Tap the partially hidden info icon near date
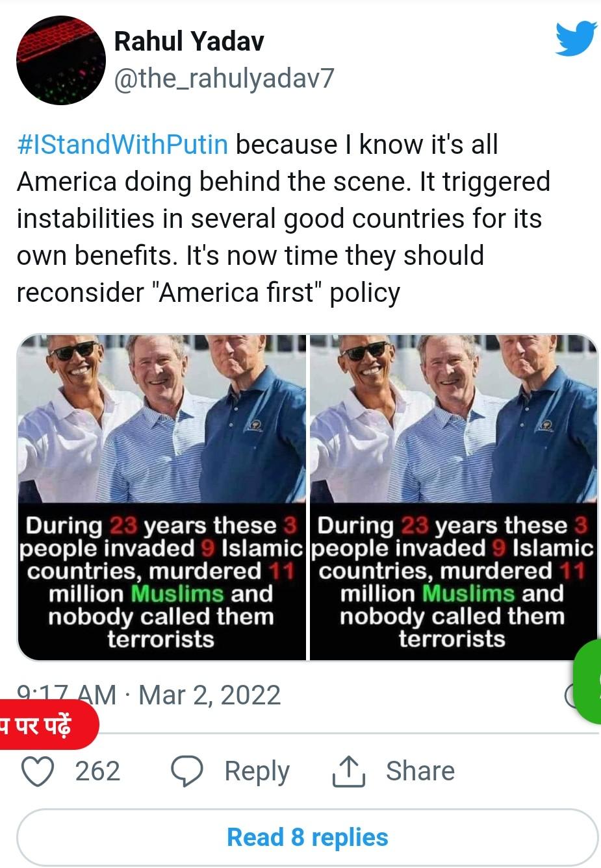The image size is (601, 868). 570,695
